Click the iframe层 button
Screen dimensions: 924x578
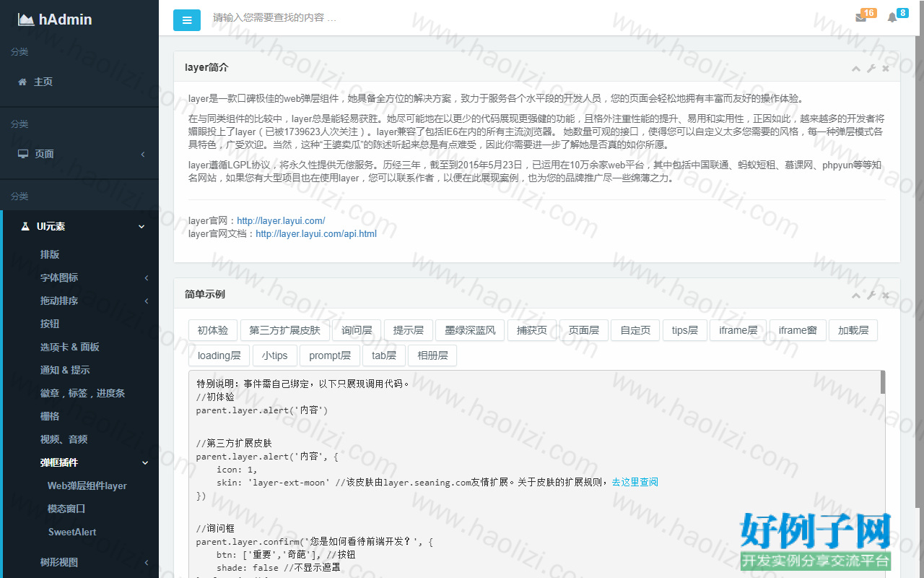pos(738,330)
